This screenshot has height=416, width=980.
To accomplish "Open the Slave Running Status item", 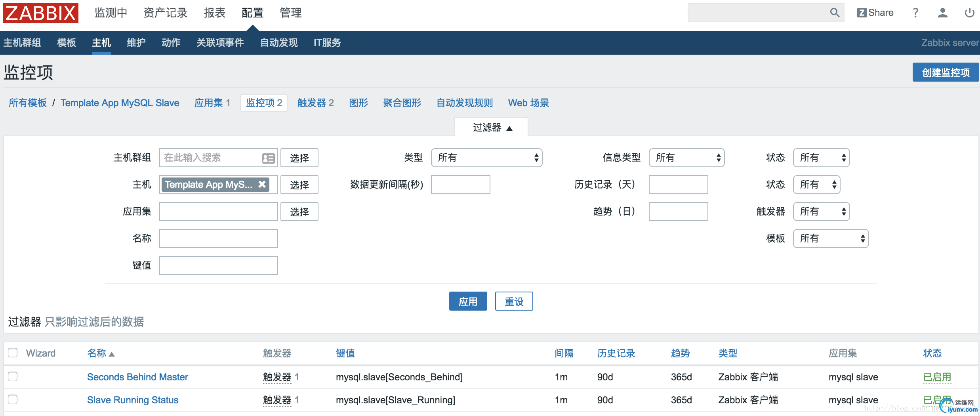I will pyautogui.click(x=133, y=400).
